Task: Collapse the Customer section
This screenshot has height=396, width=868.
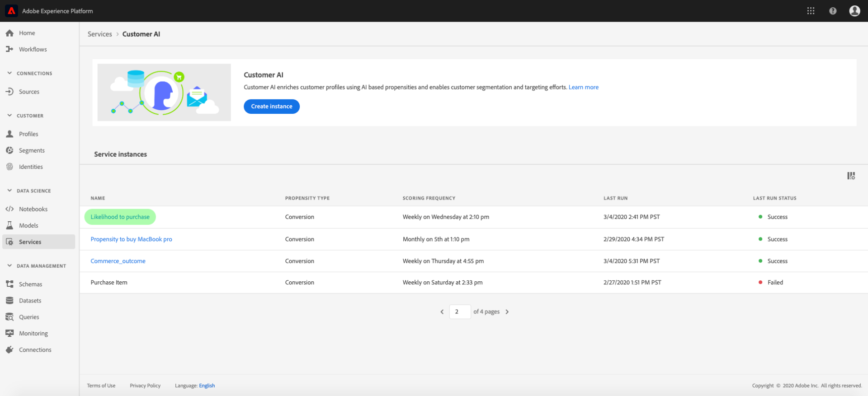Action: tap(9, 116)
